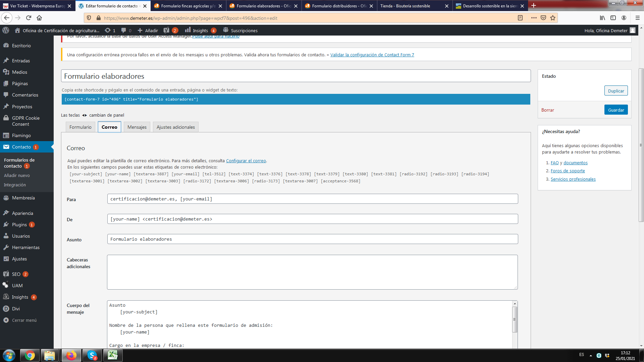Switch to the Formulario tab
The height and width of the screenshot is (362, 644).
coord(80,127)
